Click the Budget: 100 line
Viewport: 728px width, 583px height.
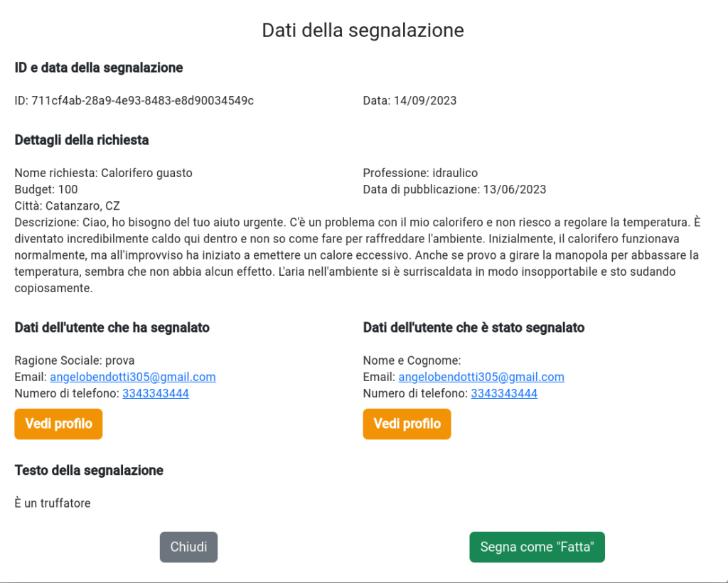tap(46, 189)
